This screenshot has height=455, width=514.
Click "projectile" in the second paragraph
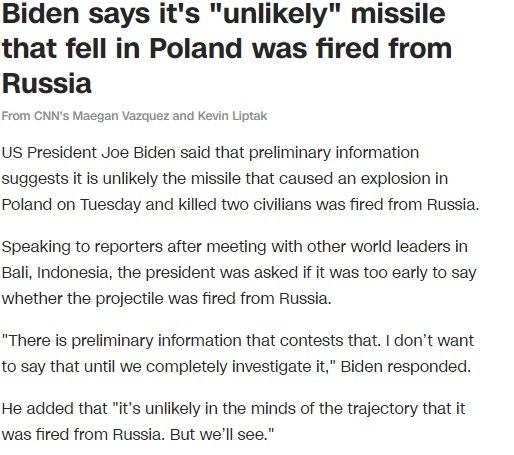[129, 299]
